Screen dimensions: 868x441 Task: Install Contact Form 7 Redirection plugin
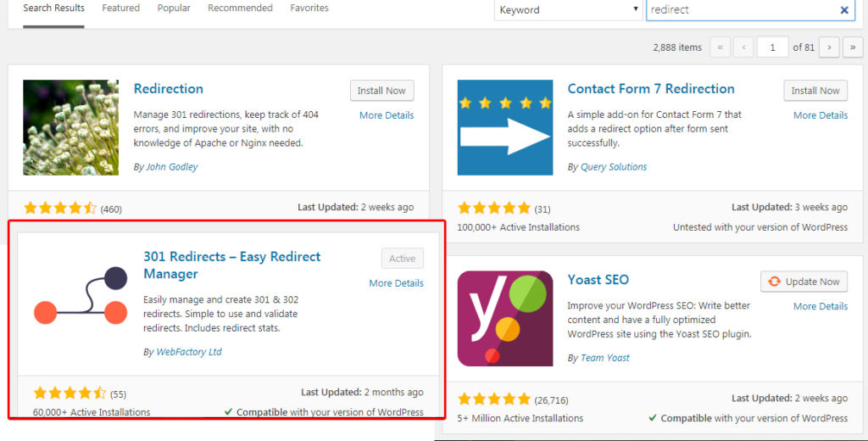(x=815, y=91)
